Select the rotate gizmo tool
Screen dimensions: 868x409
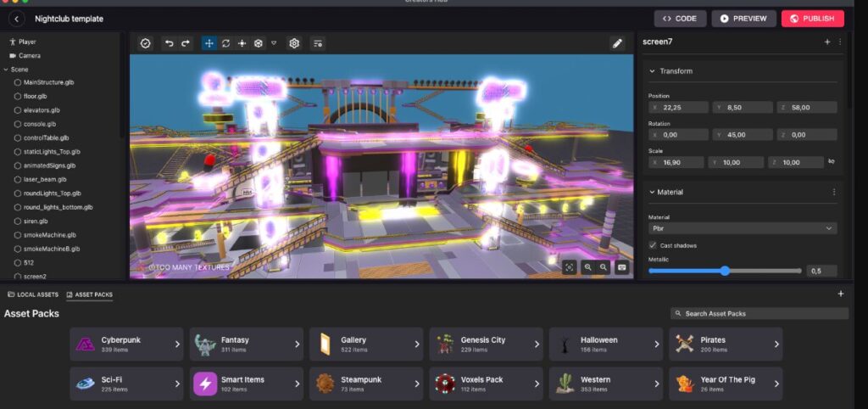pyautogui.click(x=226, y=43)
